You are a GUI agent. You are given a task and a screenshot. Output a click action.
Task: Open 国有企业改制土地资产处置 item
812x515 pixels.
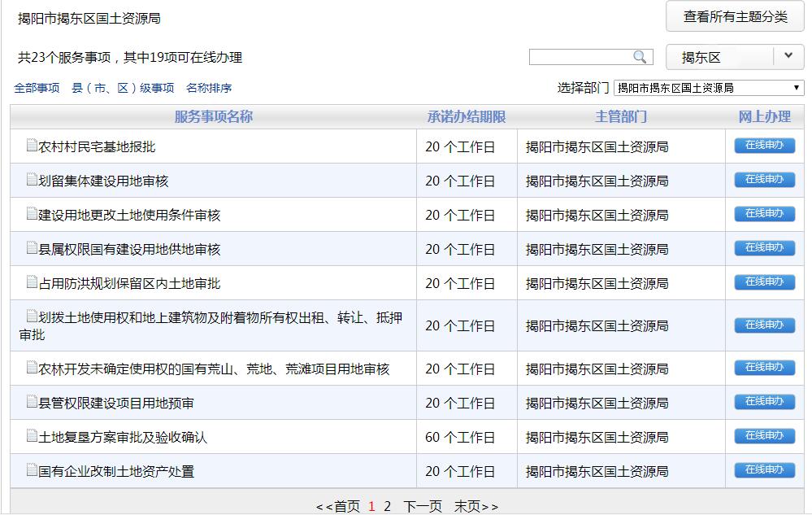point(116,472)
